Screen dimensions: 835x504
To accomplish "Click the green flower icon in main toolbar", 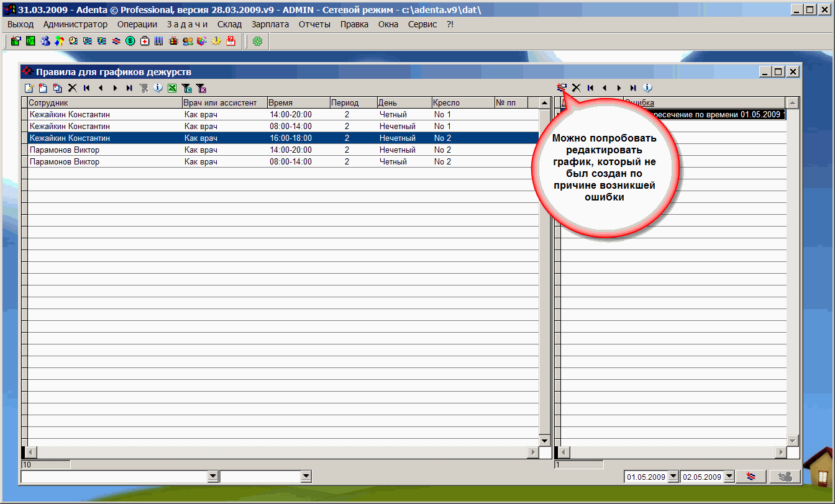I will click(x=257, y=42).
